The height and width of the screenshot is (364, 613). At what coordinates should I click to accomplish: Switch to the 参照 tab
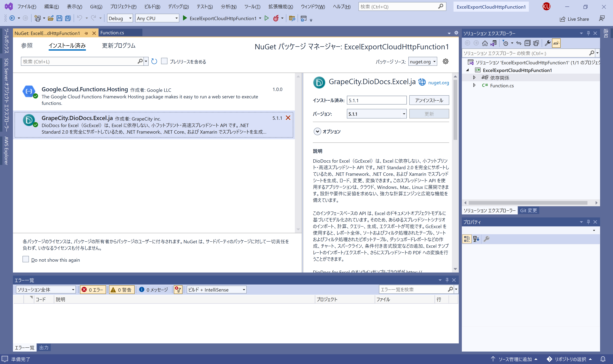click(x=27, y=46)
